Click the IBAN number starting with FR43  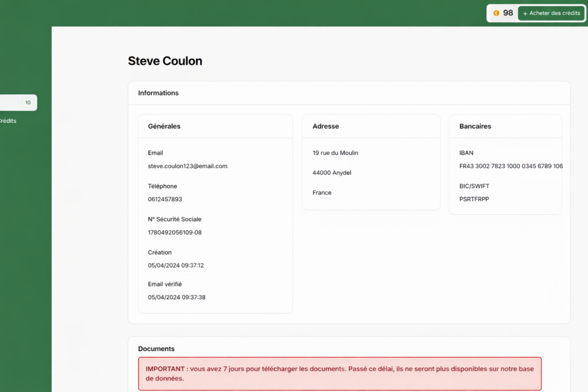pyautogui.click(x=510, y=166)
